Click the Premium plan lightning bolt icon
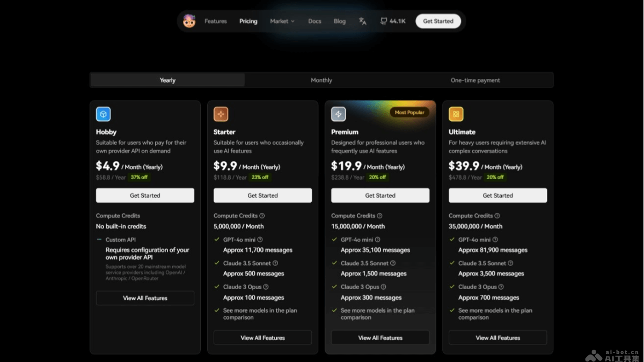This screenshot has width=644, height=362. [338, 114]
